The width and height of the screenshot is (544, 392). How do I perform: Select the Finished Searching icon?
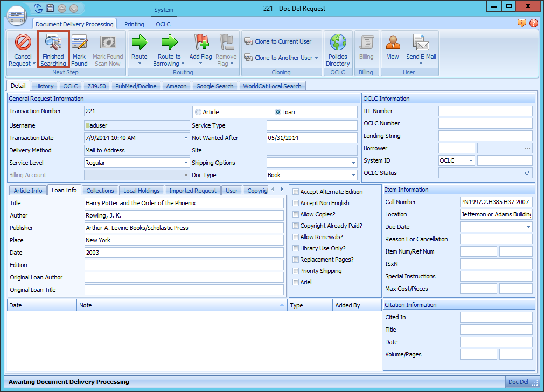53,50
